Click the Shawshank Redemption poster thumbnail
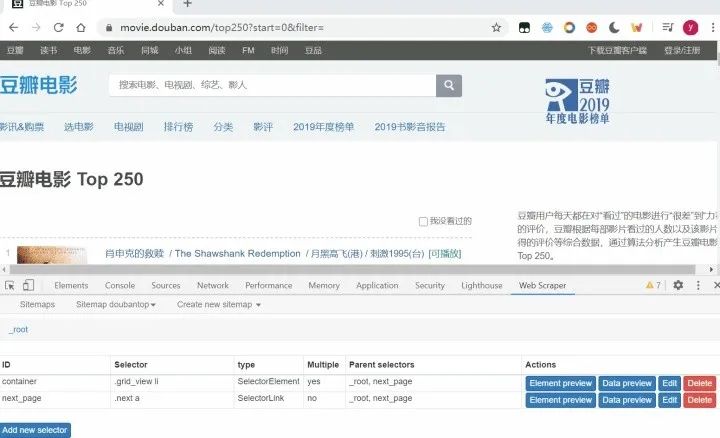The width and height of the screenshot is (720, 438). tap(52, 255)
